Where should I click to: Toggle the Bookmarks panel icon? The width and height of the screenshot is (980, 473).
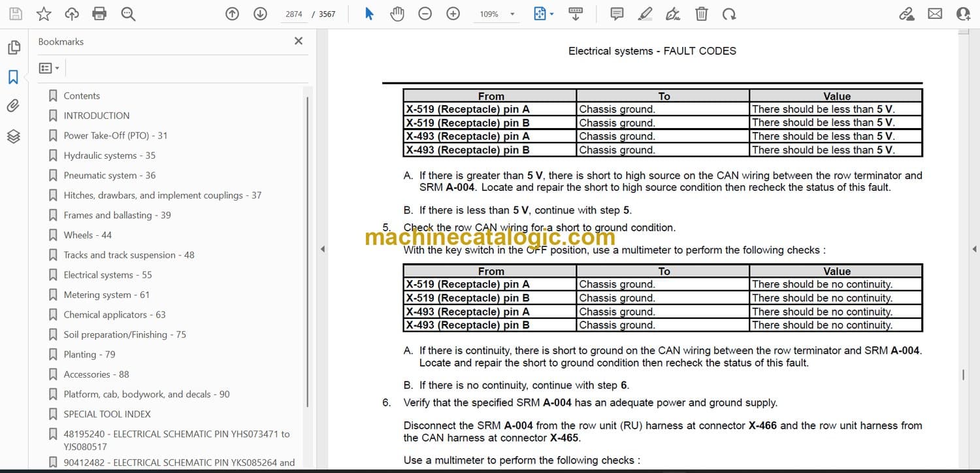tap(13, 77)
